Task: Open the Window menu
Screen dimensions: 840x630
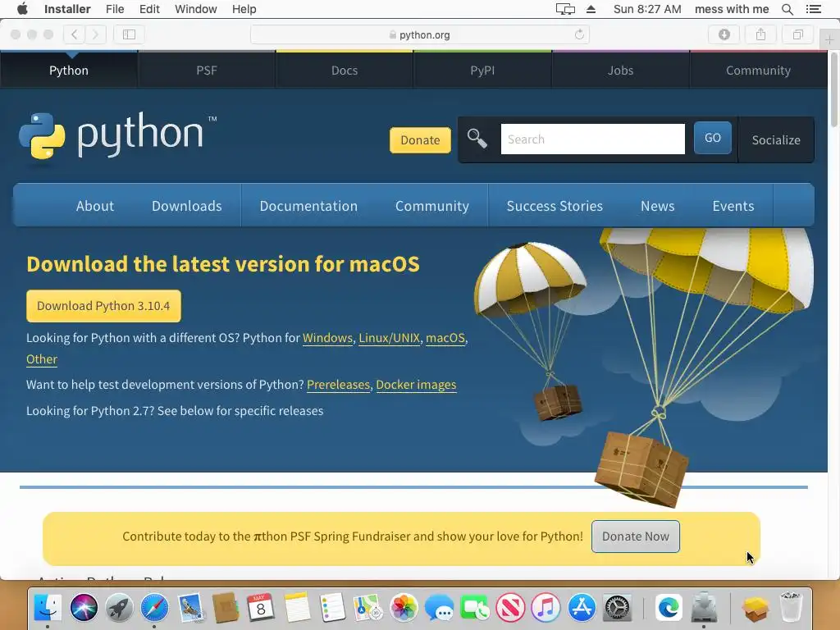Action: [195, 9]
